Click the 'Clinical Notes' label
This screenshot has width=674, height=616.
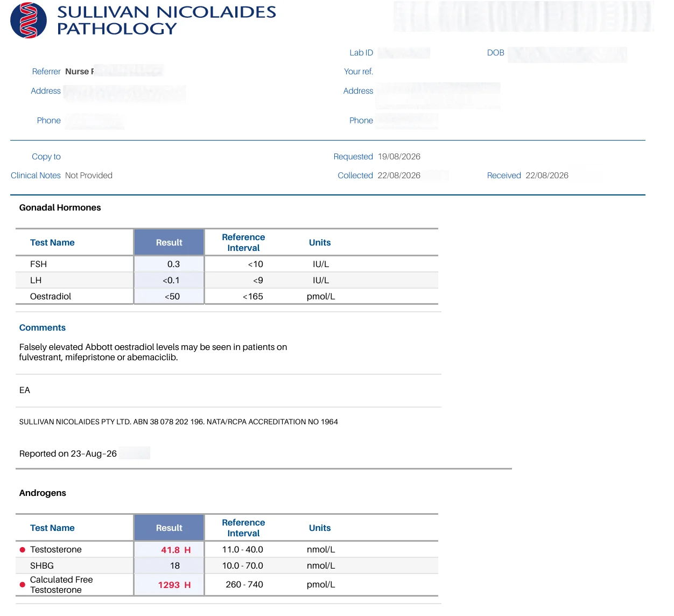coord(36,176)
